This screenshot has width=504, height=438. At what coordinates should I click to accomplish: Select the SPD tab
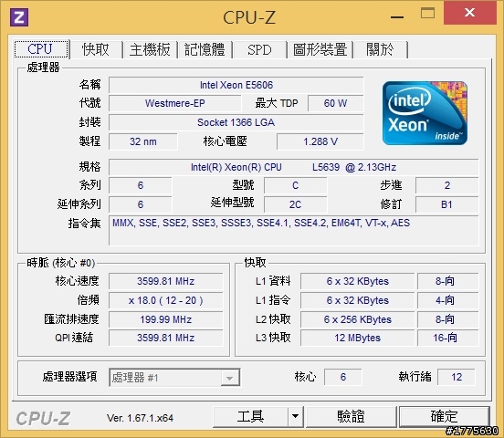click(259, 50)
